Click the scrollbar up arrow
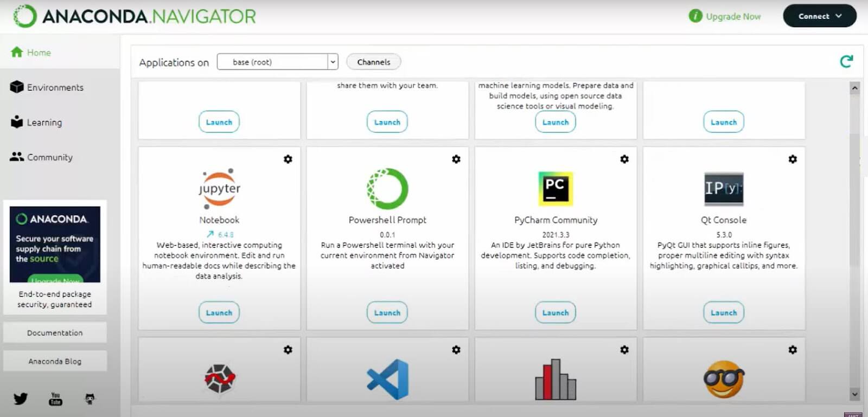Image resolution: width=868 pixels, height=417 pixels. point(854,88)
